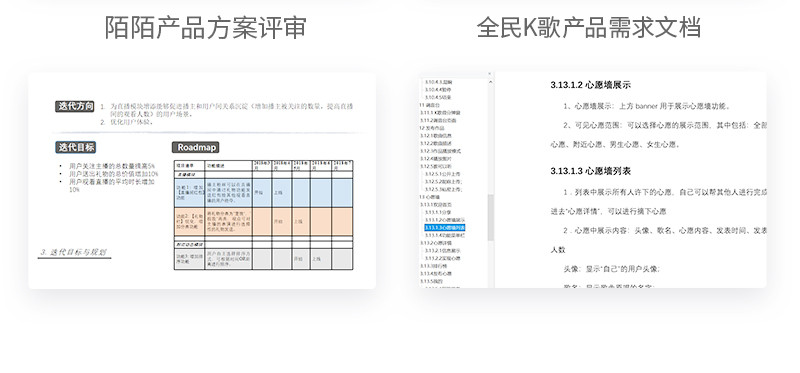Click the orange roadmap table row
800x373 pixels.
coord(263,221)
